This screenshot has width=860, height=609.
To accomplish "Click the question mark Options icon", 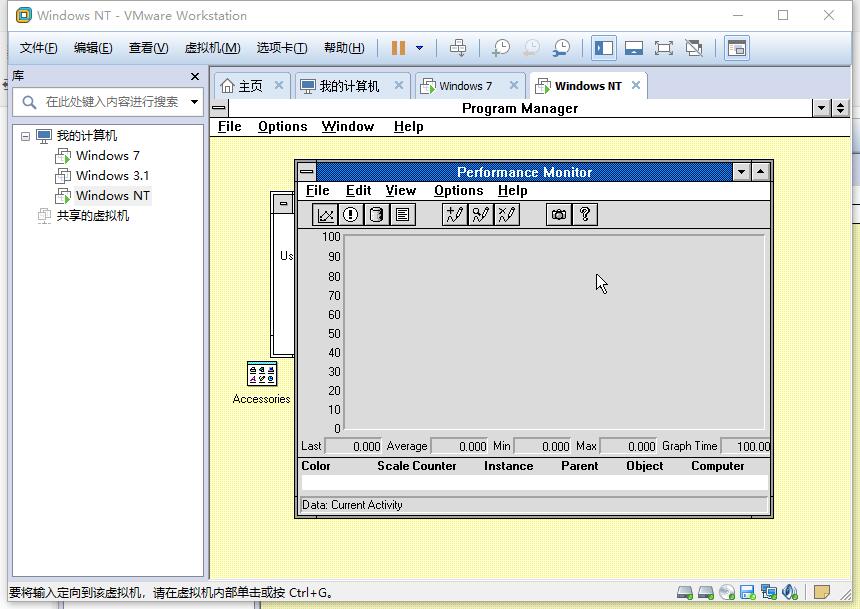I will [585, 215].
